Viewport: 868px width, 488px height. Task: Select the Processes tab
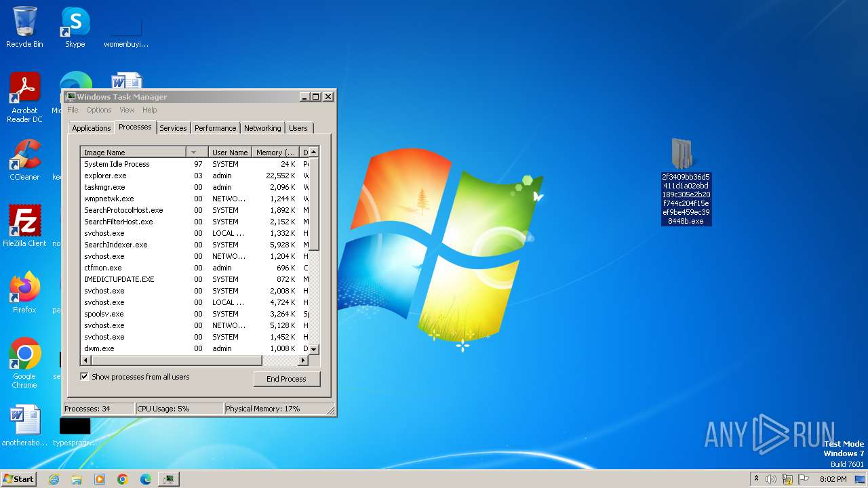point(134,127)
